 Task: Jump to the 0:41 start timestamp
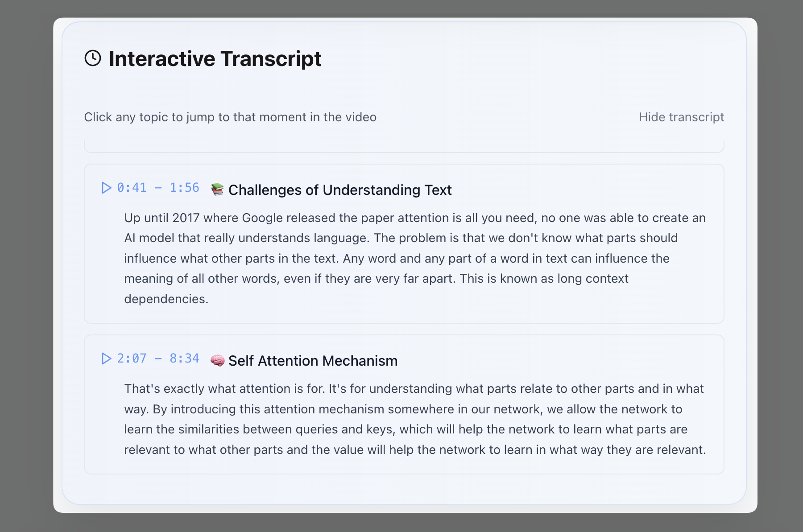click(132, 188)
